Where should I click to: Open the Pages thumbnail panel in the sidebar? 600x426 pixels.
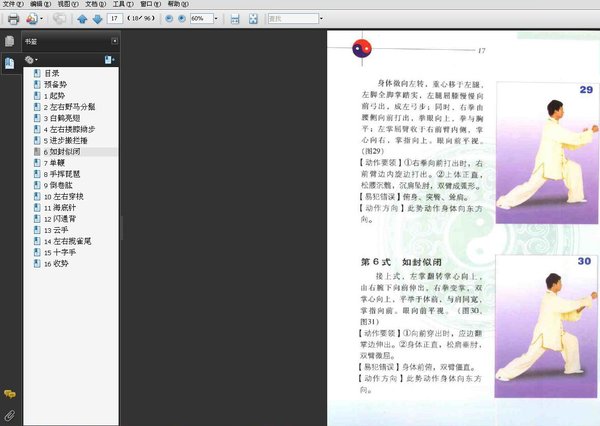click(x=10, y=41)
